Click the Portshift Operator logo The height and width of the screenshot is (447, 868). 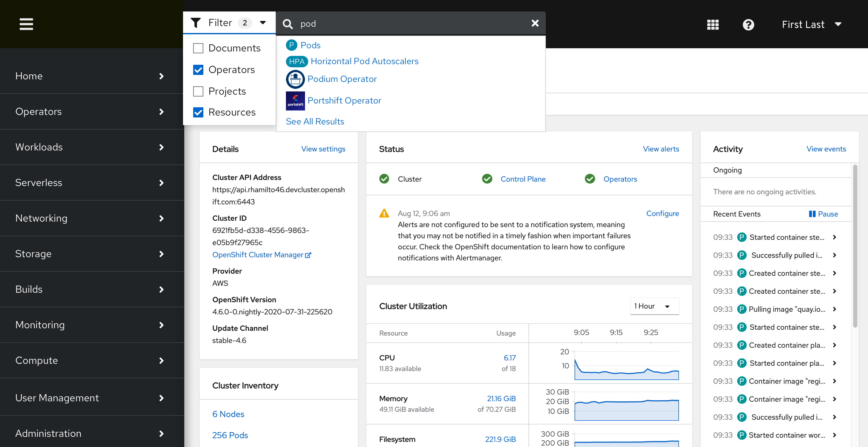[295, 101]
